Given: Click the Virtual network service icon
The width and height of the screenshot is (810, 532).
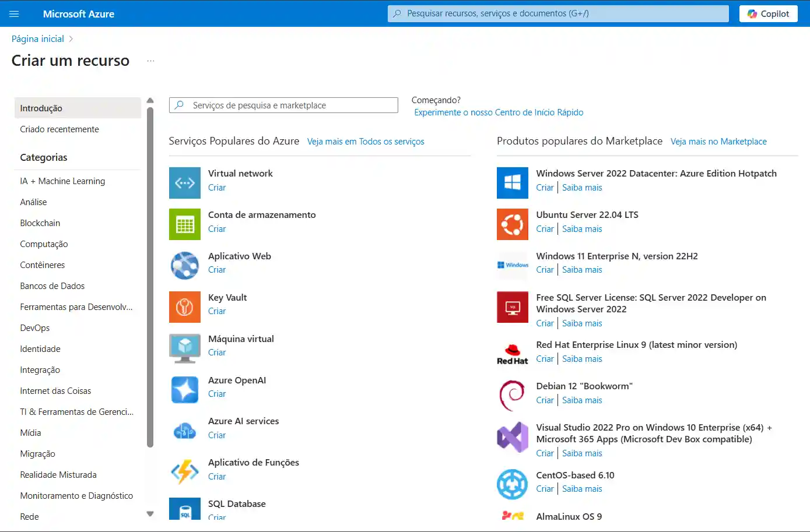Looking at the screenshot, I should (185, 183).
